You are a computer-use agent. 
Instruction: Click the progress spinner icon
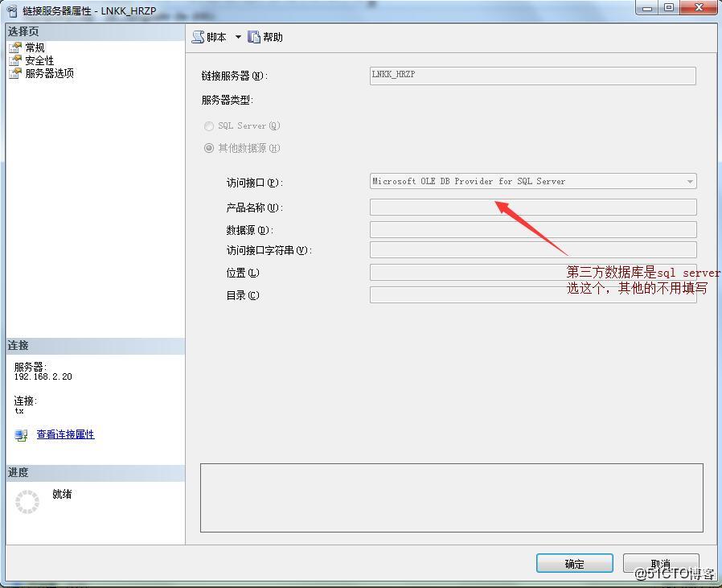(x=27, y=502)
